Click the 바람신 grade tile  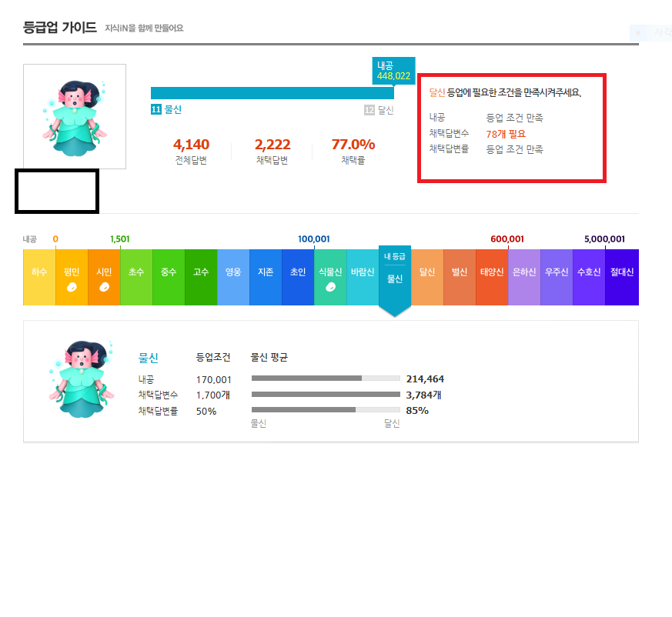363,277
